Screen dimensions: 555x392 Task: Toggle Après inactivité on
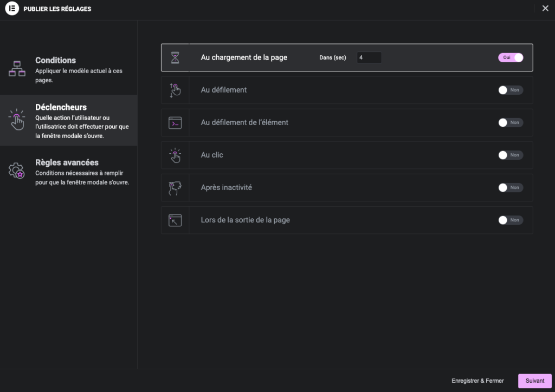(511, 187)
